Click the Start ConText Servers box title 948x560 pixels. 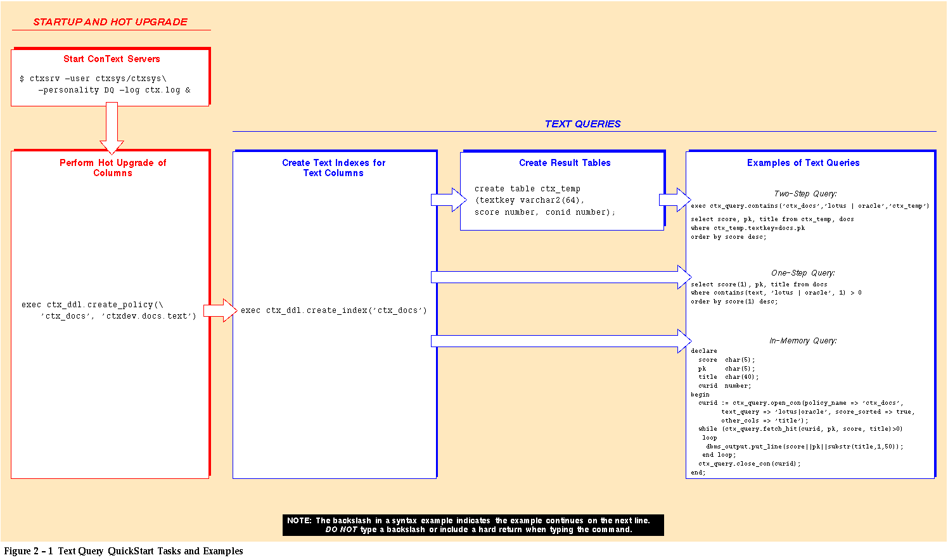pos(112,59)
